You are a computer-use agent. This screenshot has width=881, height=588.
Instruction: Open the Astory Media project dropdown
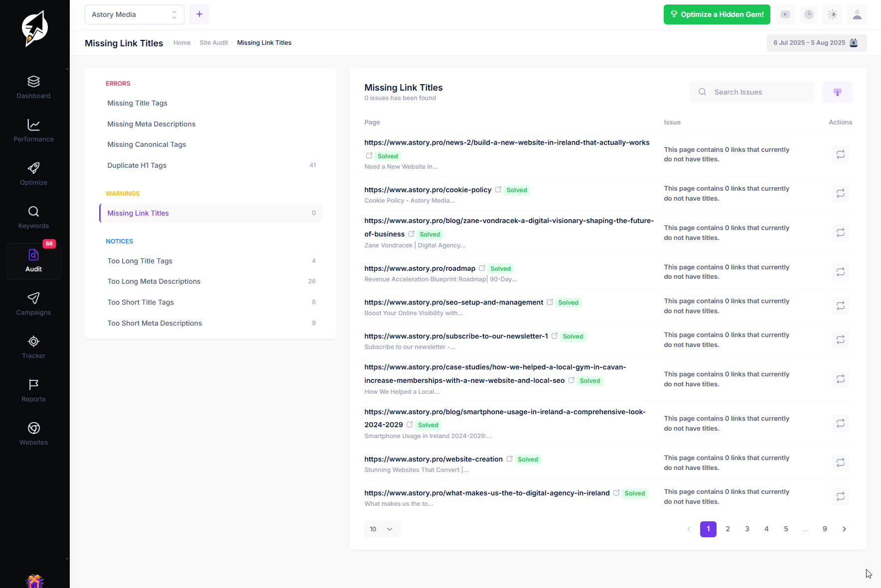point(135,14)
